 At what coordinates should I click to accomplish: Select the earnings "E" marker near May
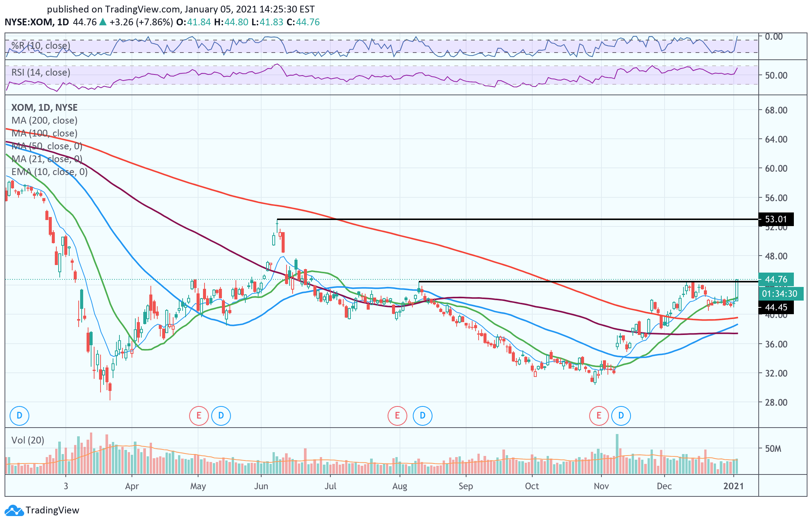198,415
